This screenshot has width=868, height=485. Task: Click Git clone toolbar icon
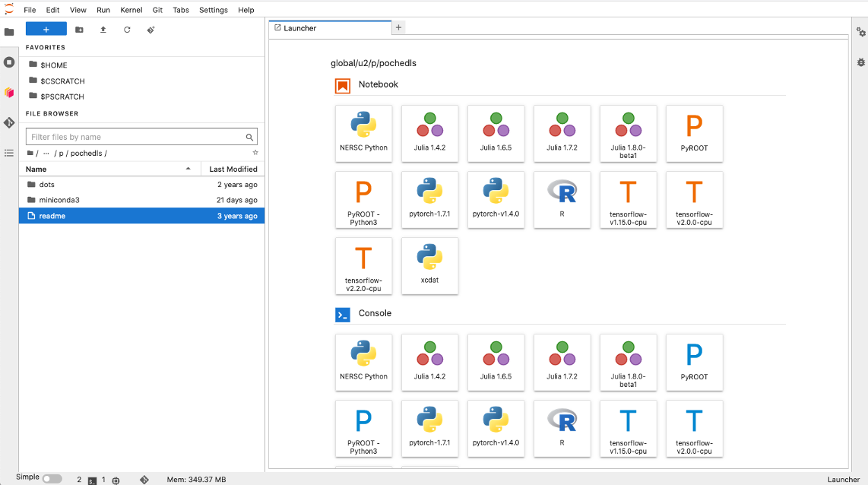coord(150,30)
